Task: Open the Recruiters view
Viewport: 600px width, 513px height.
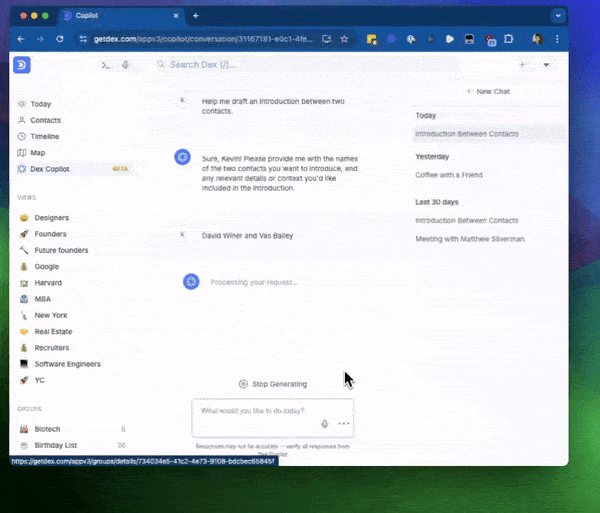Action: (x=52, y=348)
